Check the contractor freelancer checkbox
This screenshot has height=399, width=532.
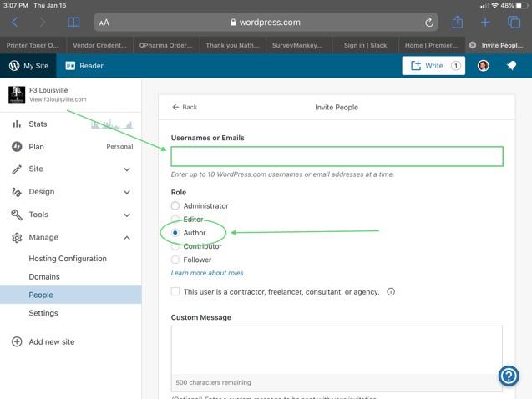pos(175,291)
